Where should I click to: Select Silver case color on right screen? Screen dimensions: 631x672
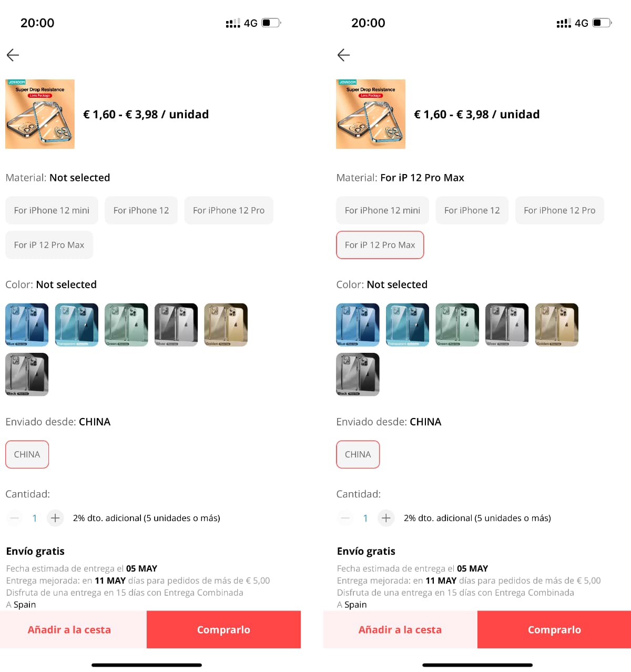[x=507, y=324]
